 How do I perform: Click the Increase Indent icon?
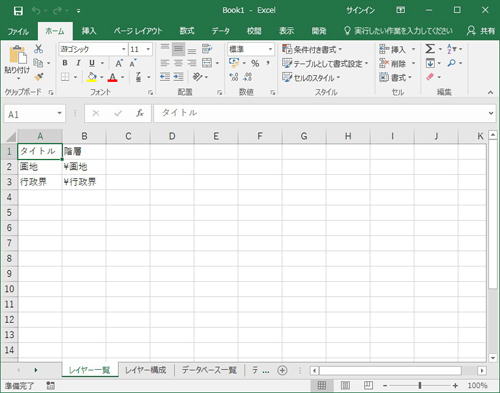[178, 77]
